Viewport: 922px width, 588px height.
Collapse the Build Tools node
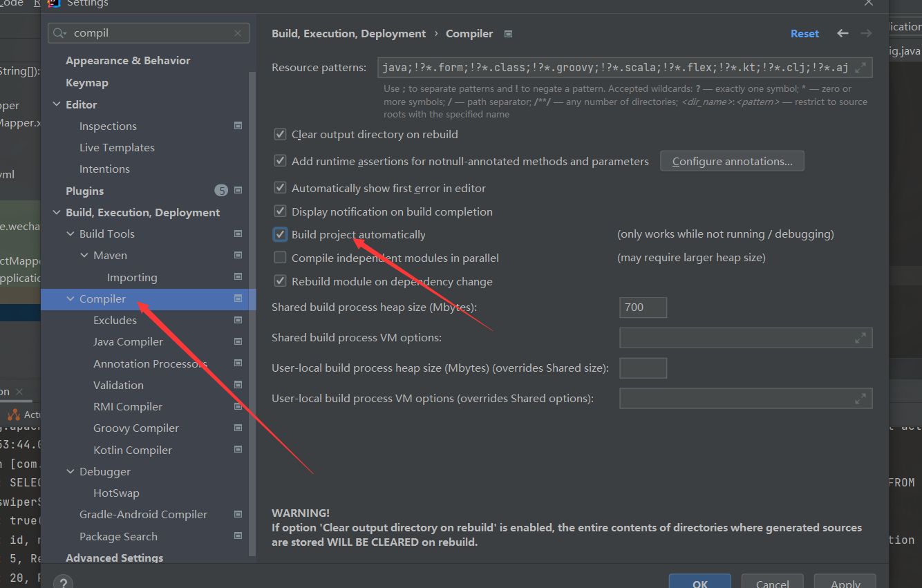coord(70,234)
